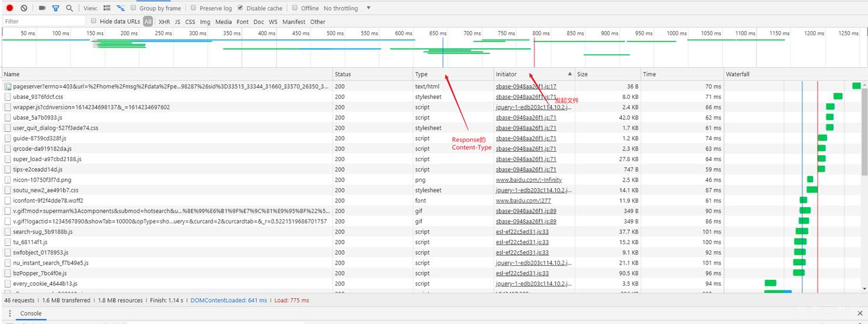Image resolution: width=868 pixels, height=324 pixels.
Task: Filter requests by Manifest
Action: (293, 22)
